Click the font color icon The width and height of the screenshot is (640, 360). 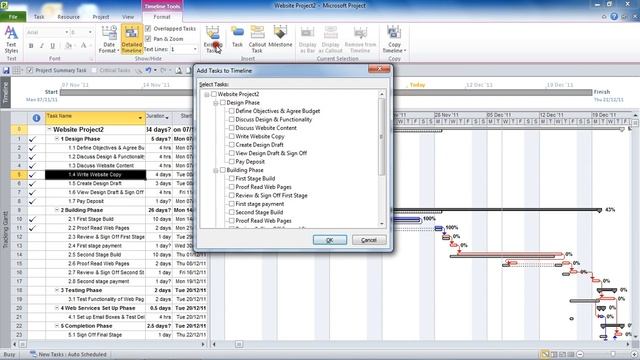point(83,46)
